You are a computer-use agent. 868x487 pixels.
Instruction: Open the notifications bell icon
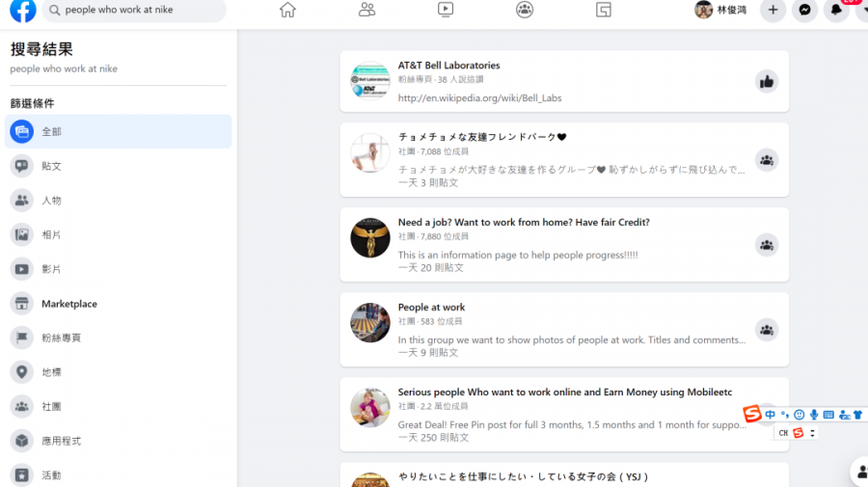click(x=836, y=10)
